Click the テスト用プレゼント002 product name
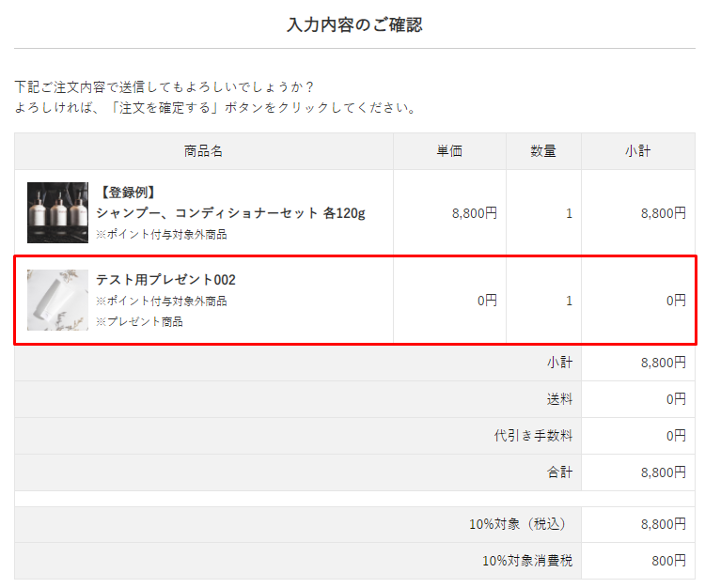The width and height of the screenshot is (705, 588). (x=165, y=280)
